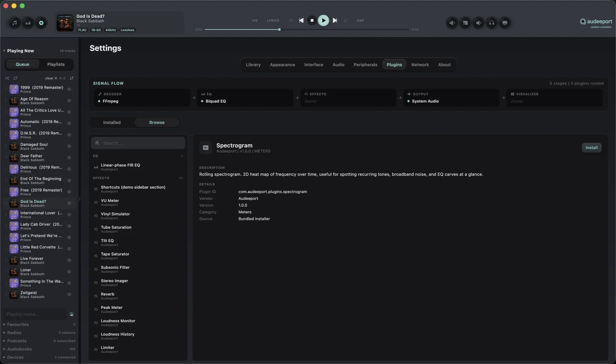Click the Stereo Imager plugin icon

[x=96, y=283]
